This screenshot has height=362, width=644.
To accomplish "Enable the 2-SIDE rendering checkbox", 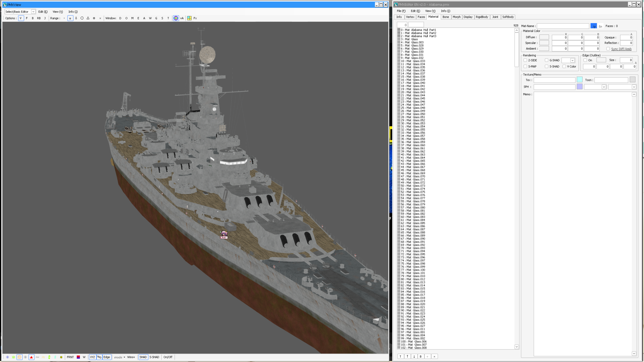I will point(525,60).
